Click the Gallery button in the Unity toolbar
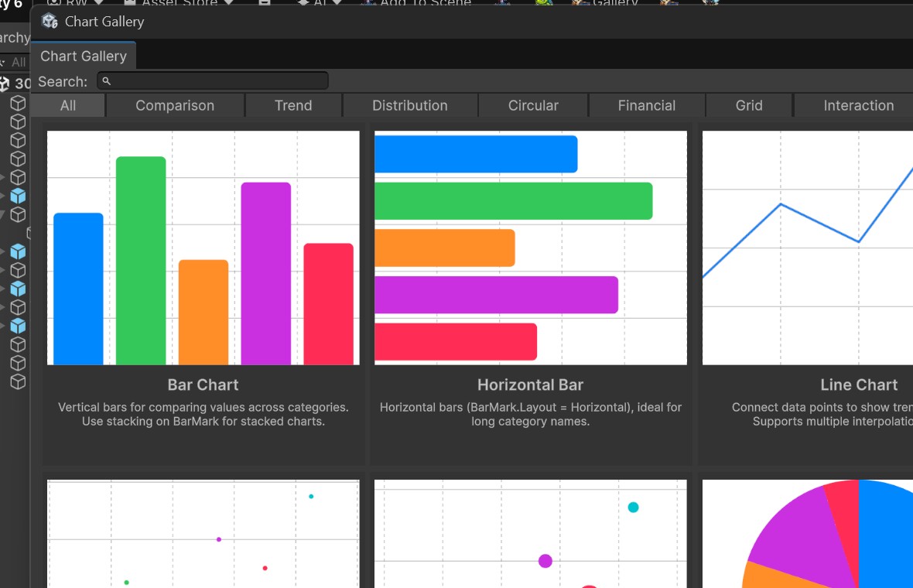913x588 pixels. [606, 2]
